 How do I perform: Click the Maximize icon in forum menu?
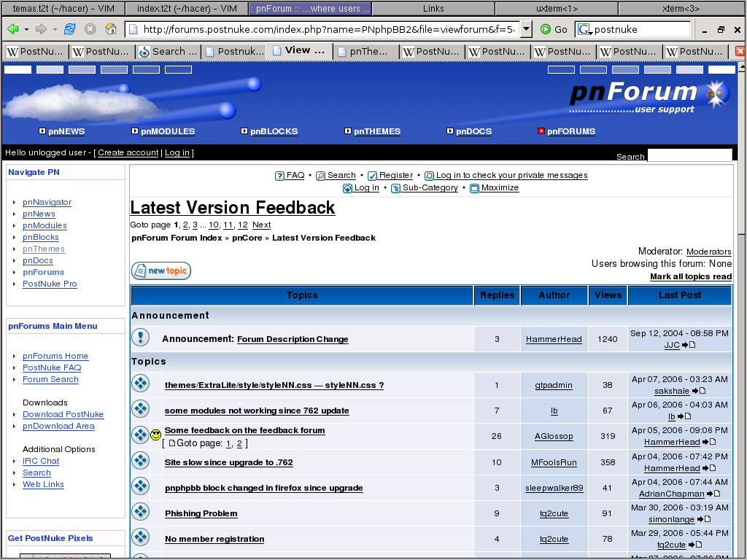tap(474, 188)
